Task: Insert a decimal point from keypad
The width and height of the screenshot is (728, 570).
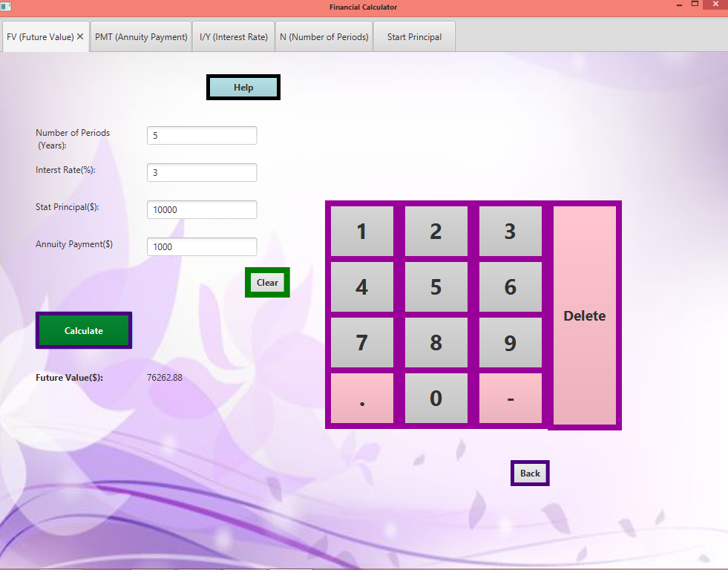Action: (361, 399)
